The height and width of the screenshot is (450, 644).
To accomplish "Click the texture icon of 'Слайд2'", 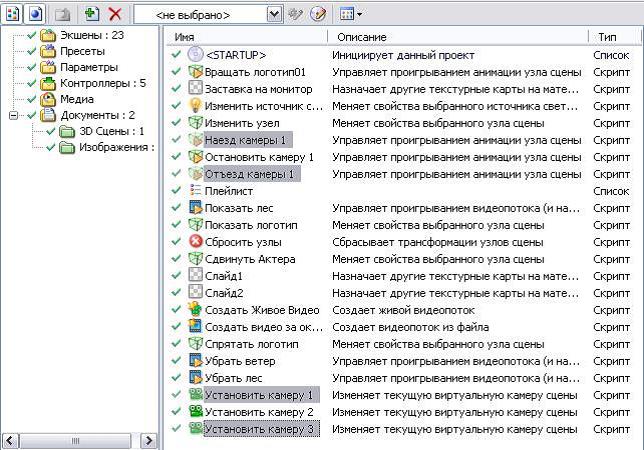I will (x=196, y=292).
